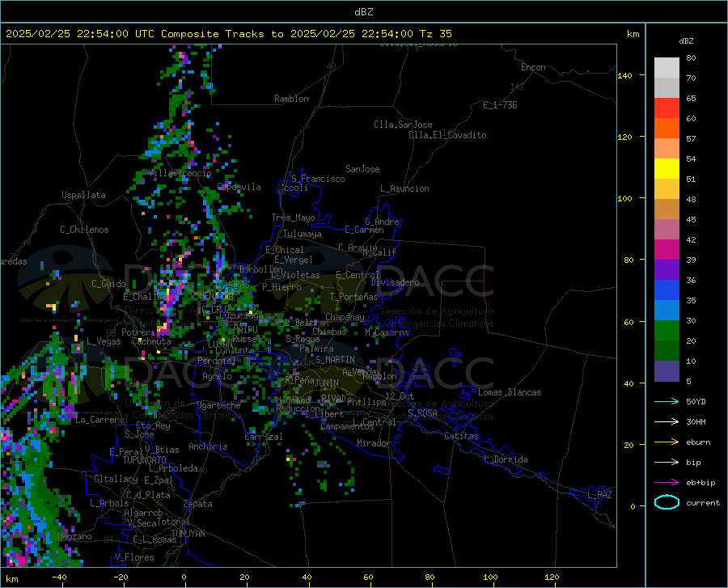Click the Zapata map label

[x=198, y=504]
